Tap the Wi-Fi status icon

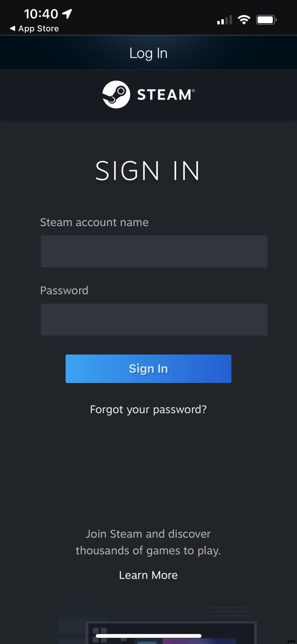[x=244, y=20]
